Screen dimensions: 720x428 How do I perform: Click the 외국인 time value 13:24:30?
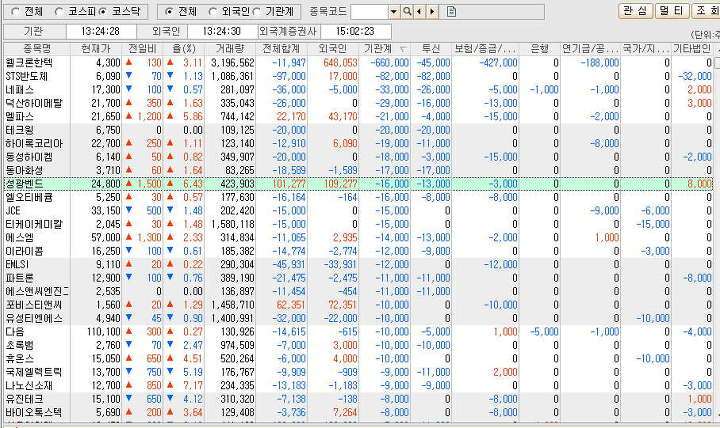(x=222, y=31)
